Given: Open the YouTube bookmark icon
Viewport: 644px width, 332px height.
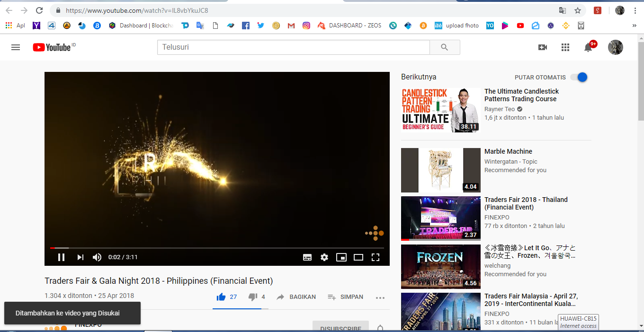Looking at the screenshot, I should 520,26.
